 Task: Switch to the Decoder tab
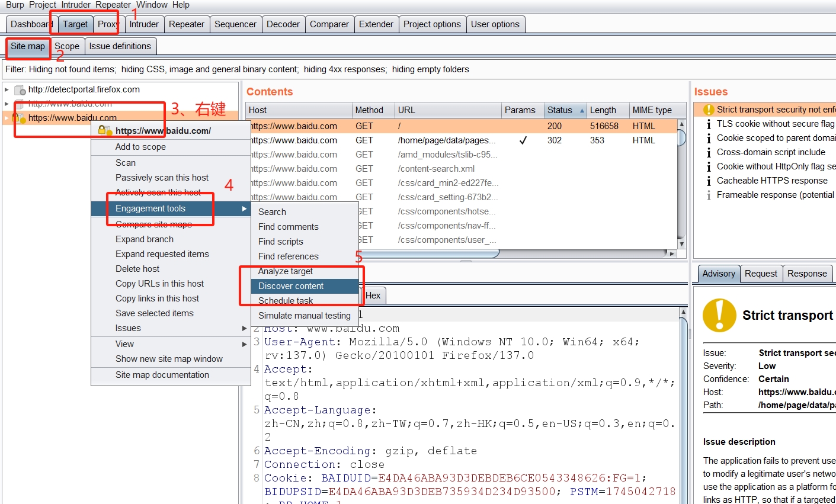click(x=283, y=24)
